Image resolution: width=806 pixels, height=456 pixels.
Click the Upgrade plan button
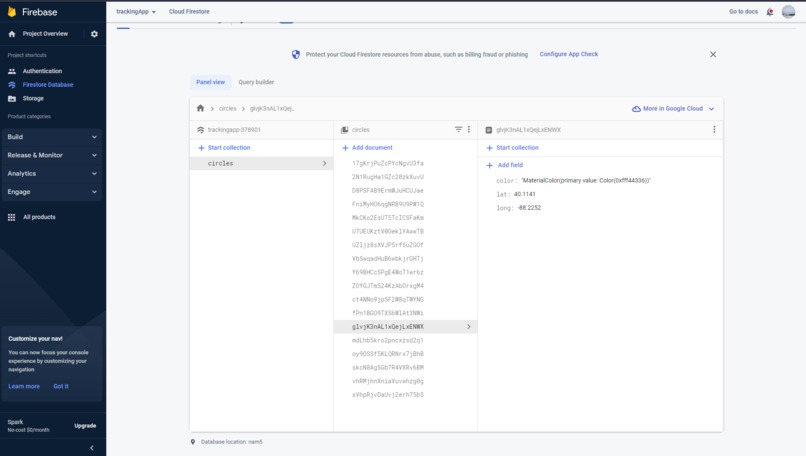click(x=85, y=426)
